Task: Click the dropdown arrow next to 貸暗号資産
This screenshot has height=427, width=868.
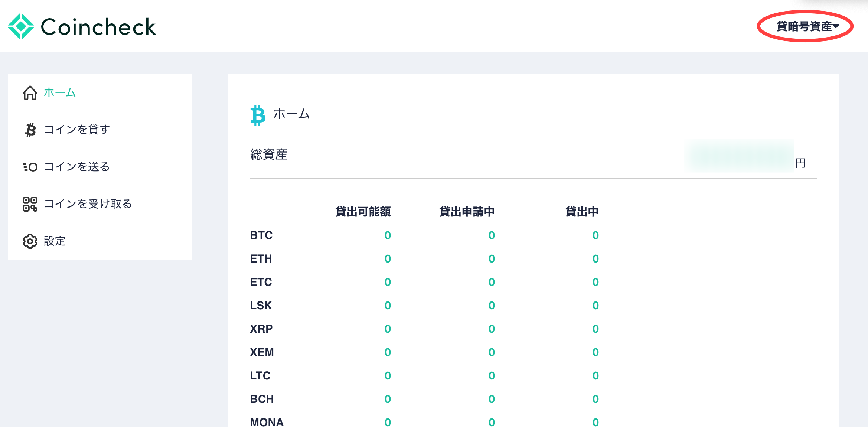Action: pyautogui.click(x=836, y=26)
